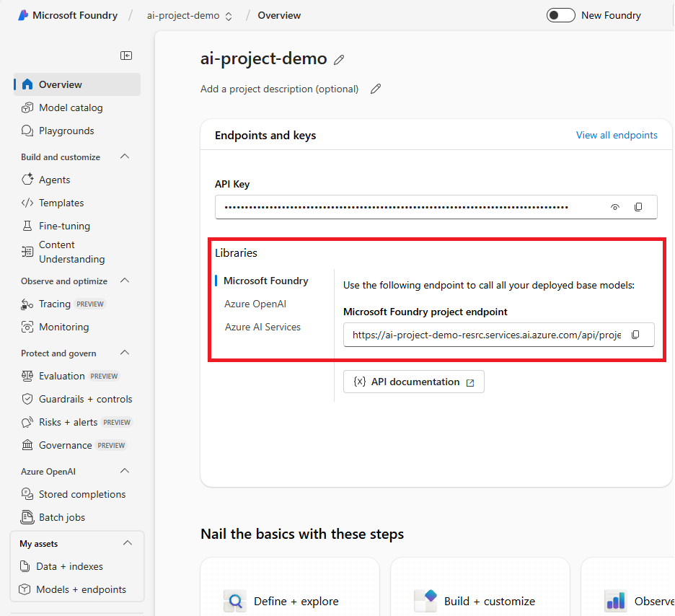
Task: Select the Azure OpenAI library tab
Action: (255, 304)
